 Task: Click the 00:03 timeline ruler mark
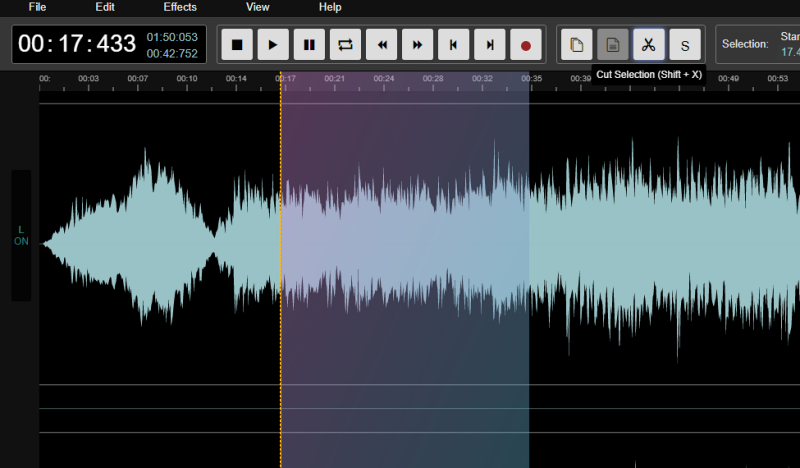coord(88,79)
